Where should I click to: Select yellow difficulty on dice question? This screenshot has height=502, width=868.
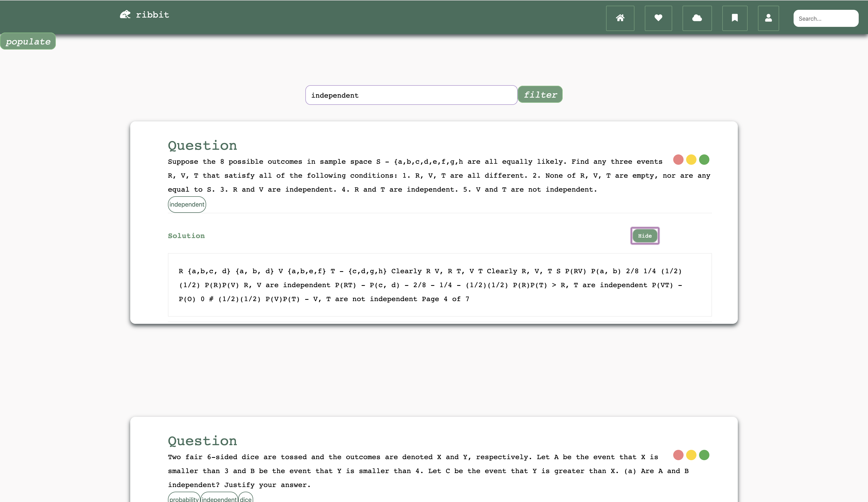691,455
